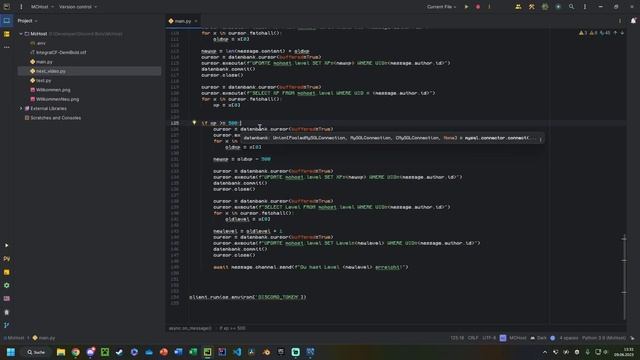Open the Version control dropdown
The height and width of the screenshot is (360, 640).
point(78,7)
